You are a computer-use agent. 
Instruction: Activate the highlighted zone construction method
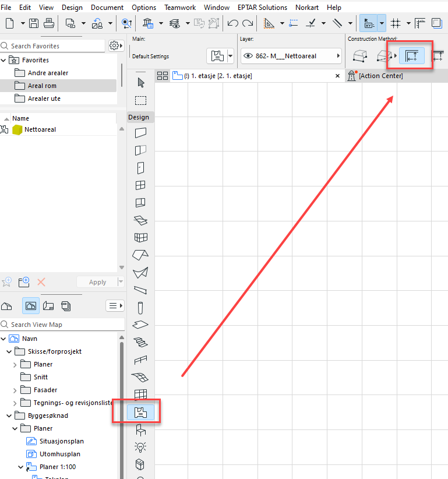pyautogui.click(x=412, y=56)
